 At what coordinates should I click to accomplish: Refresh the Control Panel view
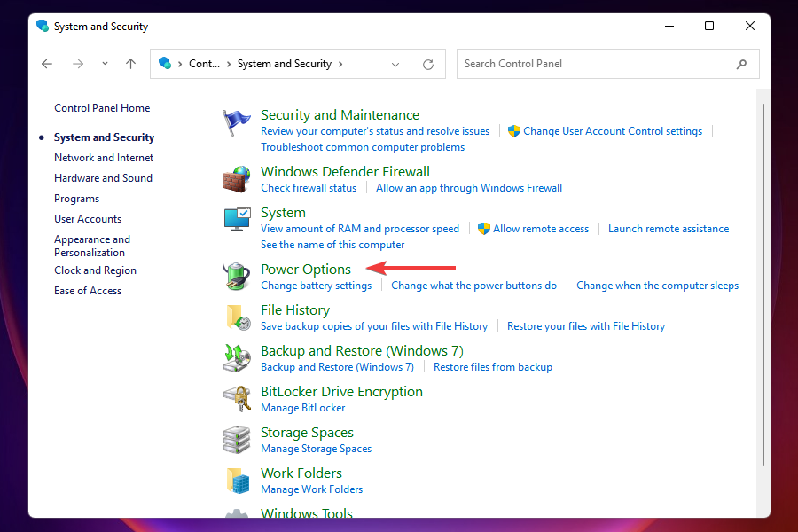[x=428, y=64]
